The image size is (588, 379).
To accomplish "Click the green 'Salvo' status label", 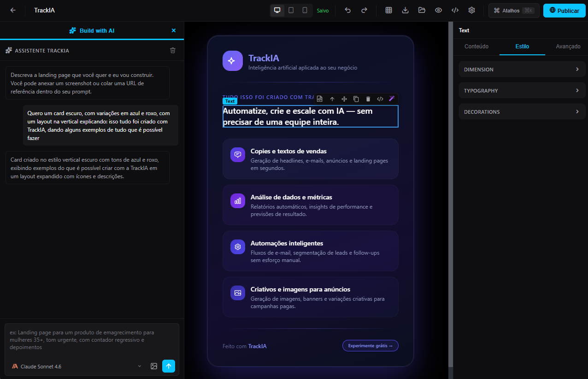I will click(x=323, y=11).
